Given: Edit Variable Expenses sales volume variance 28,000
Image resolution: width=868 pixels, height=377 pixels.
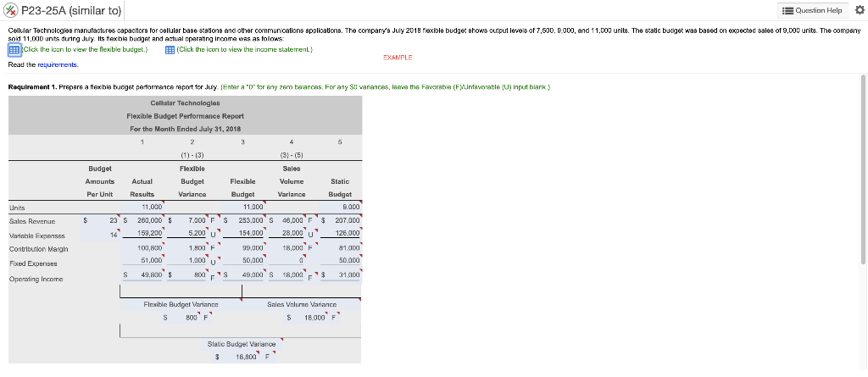Looking at the screenshot, I should click(287, 234).
